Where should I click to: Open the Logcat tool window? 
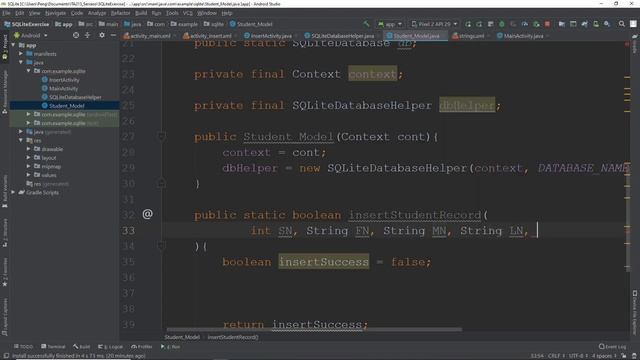coord(110,347)
